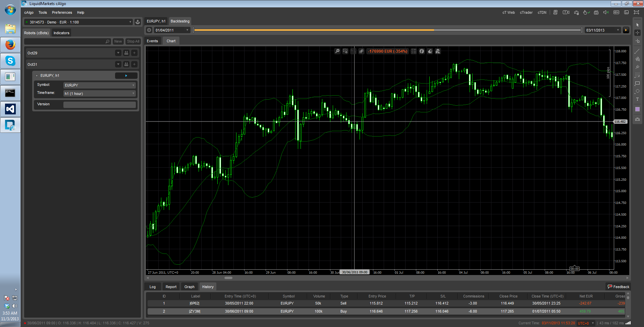
Task: Open account profile icon next to account selector
Action: tap(138, 22)
